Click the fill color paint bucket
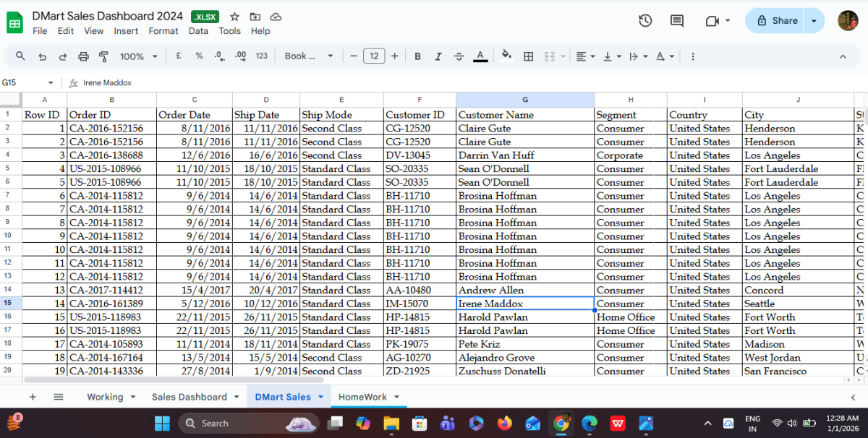 click(506, 56)
